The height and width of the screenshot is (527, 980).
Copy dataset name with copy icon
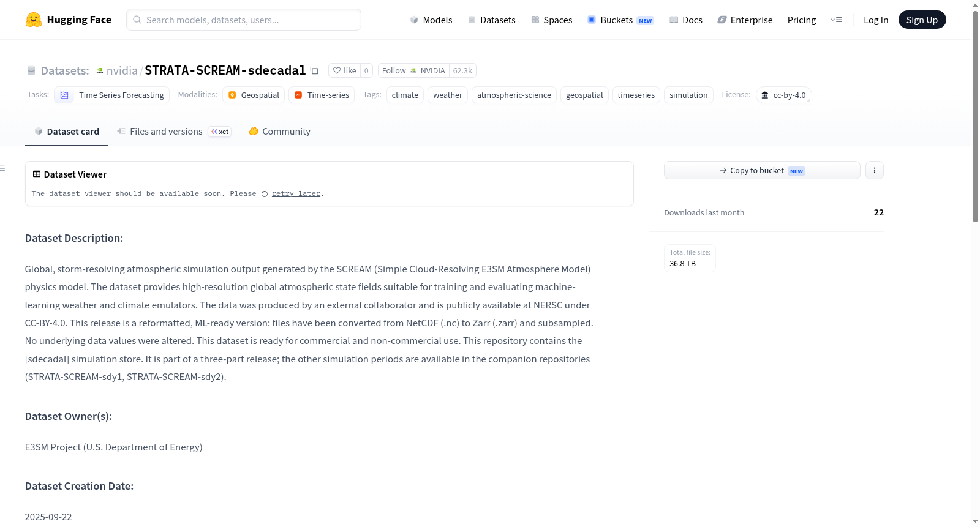(x=314, y=70)
